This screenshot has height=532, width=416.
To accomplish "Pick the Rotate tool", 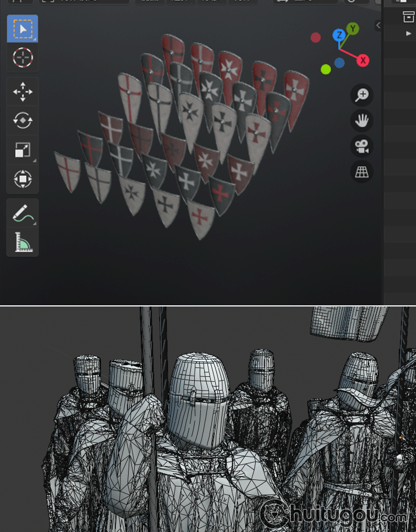I will click(22, 120).
